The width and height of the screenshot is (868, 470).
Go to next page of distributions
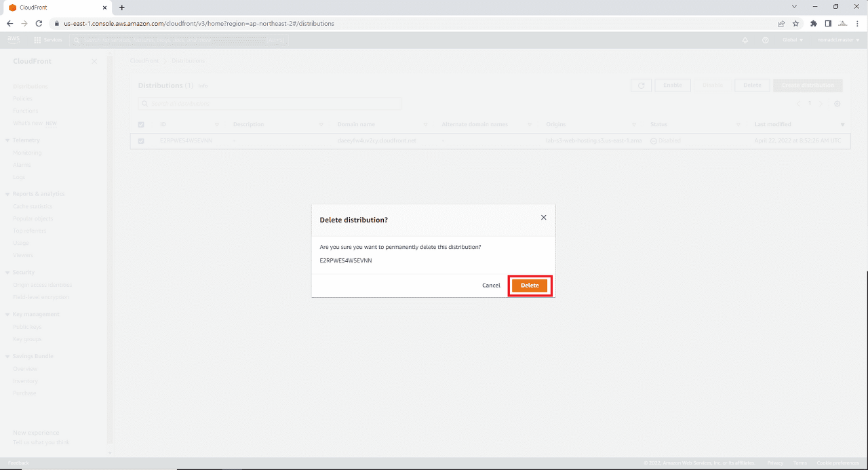point(821,104)
